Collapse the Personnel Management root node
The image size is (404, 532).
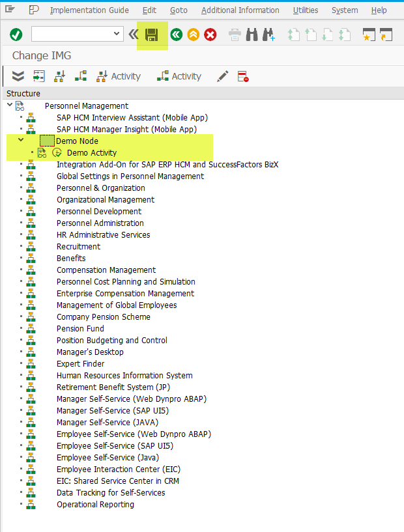[x=10, y=104]
